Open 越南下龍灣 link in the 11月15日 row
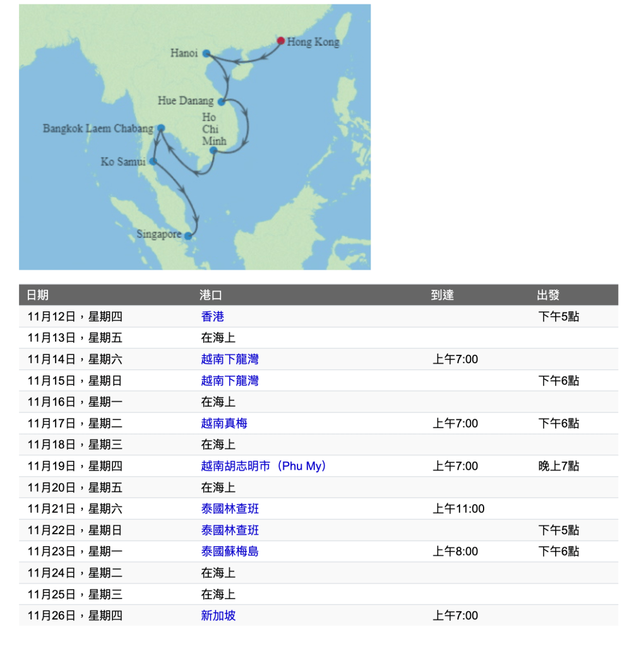This screenshot has width=644, height=646. tap(229, 381)
